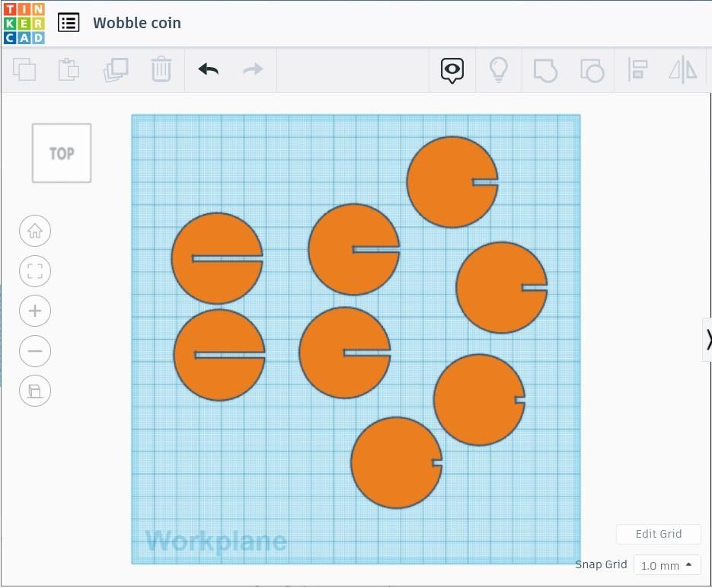The height and width of the screenshot is (588, 712).
Task: Click the Edit Grid button
Action: [x=659, y=534]
